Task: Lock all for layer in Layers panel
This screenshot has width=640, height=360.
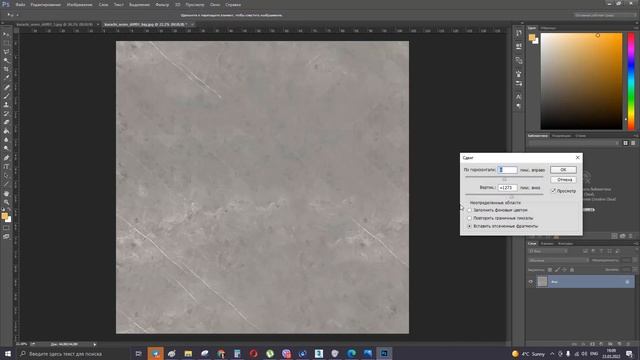Action: point(572,270)
